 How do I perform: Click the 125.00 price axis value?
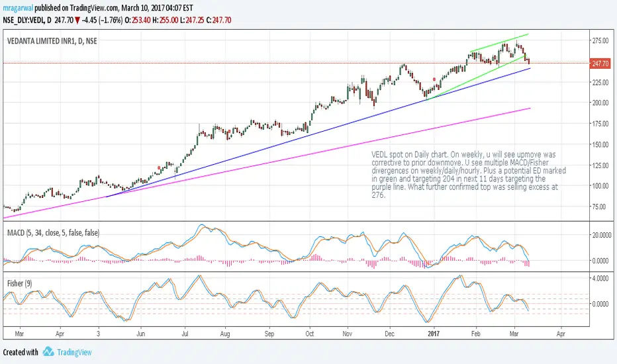600,165
